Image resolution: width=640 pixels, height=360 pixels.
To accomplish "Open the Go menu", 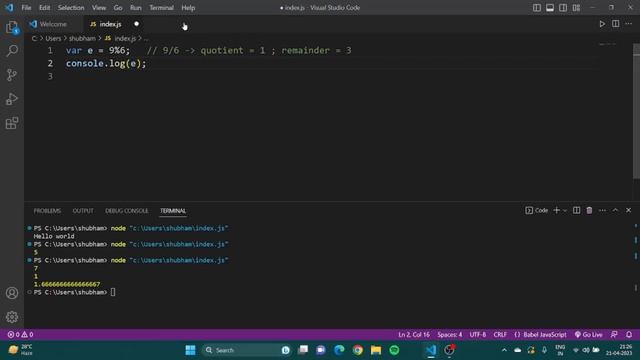I will click(118, 8).
